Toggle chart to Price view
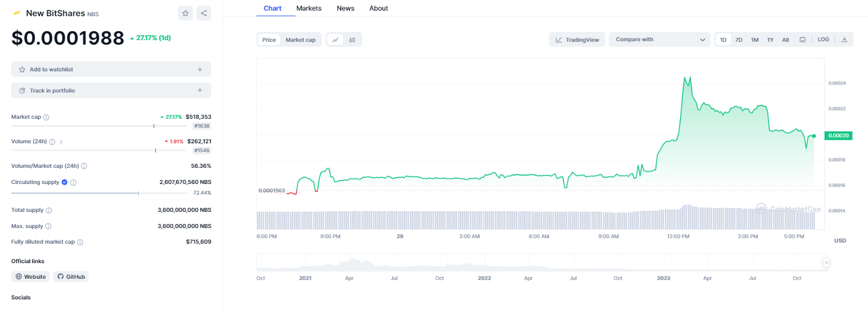This screenshot has width=868, height=315. pos(269,40)
